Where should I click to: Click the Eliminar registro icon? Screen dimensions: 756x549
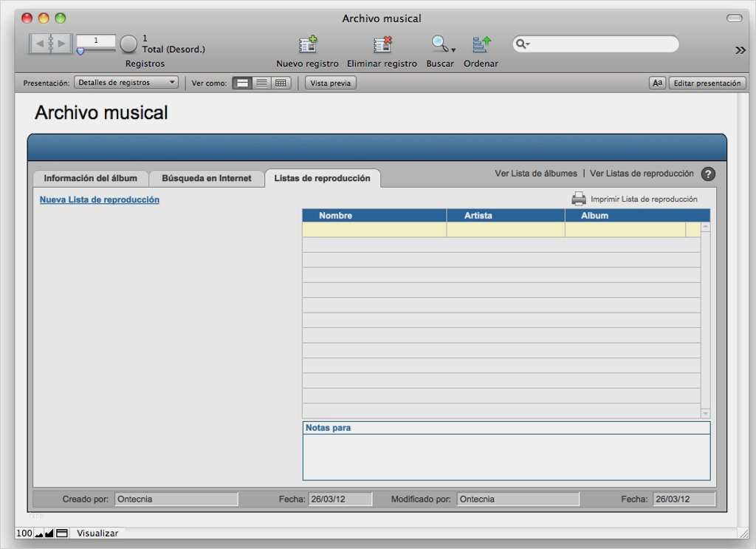tap(382, 44)
